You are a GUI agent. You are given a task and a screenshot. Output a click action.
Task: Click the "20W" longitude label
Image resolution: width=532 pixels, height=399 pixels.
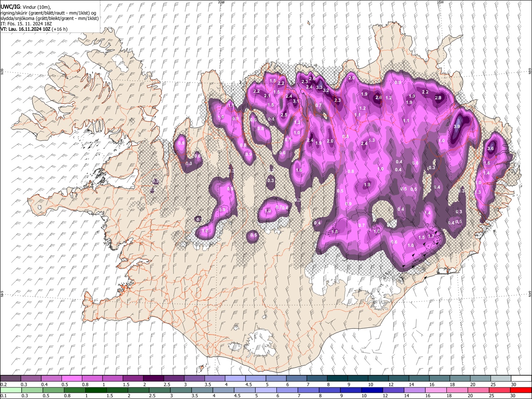(221, 2)
